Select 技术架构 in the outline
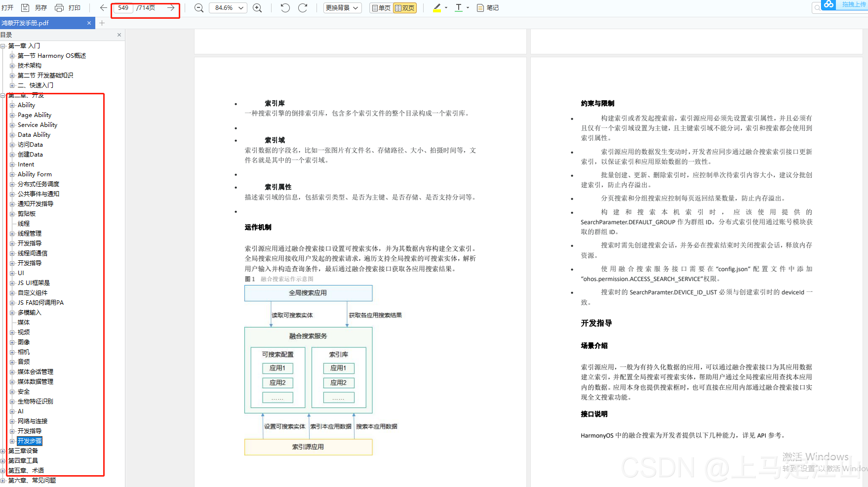868x487 pixels. (30, 66)
